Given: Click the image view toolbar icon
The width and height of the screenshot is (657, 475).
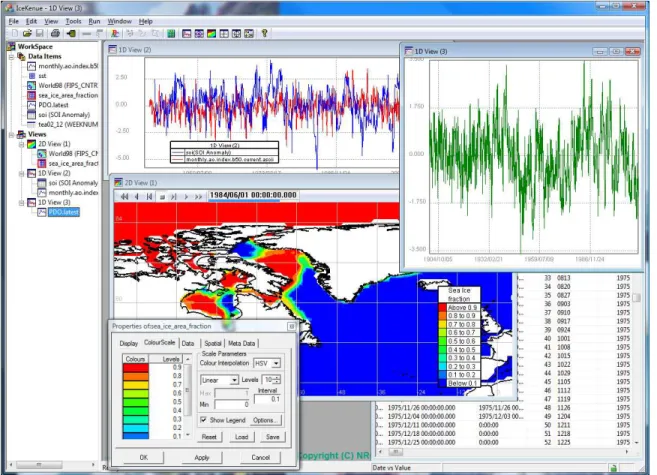Looking at the screenshot, I should coord(249,34).
